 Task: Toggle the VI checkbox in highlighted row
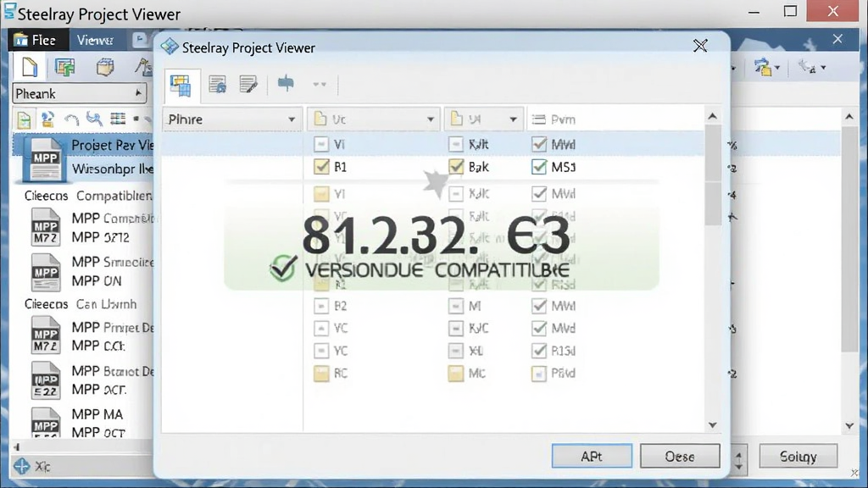point(321,144)
